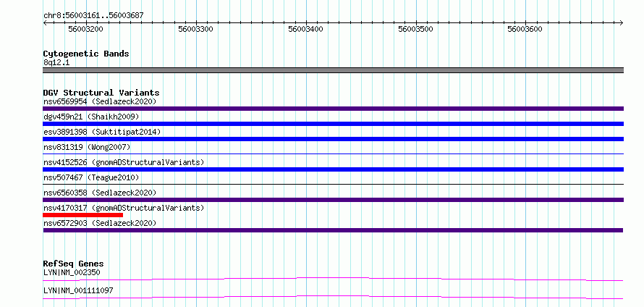Select the RefSeq Genes track title
This screenshot has height=307, width=644.
[74, 264]
